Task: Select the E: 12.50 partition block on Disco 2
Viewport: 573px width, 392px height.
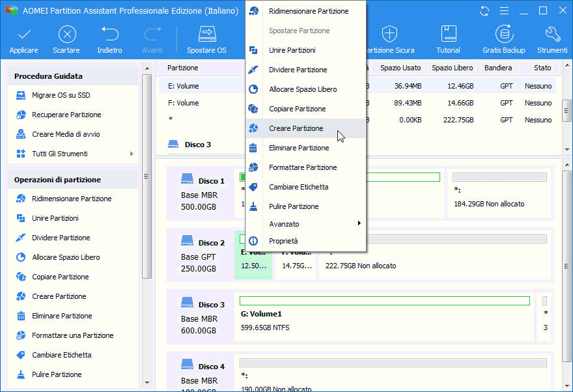Action: [253, 255]
